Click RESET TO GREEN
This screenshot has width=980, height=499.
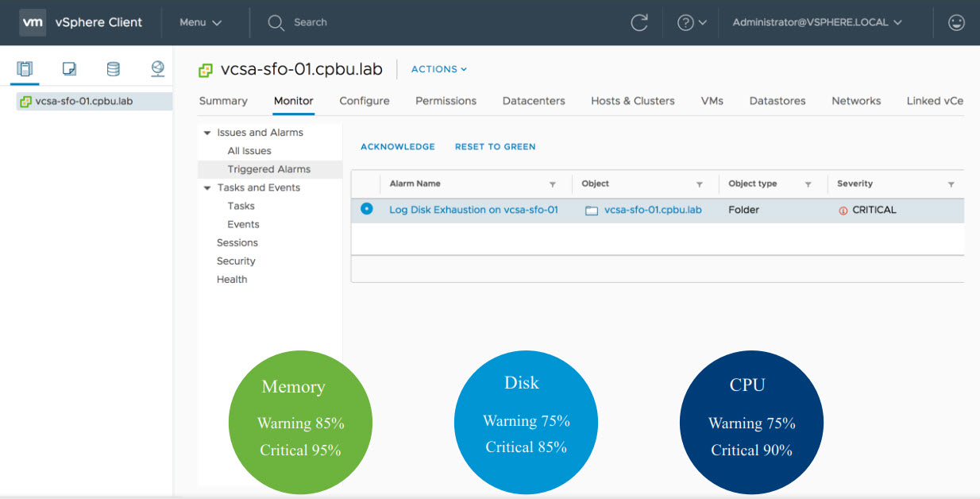(x=496, y=147)
